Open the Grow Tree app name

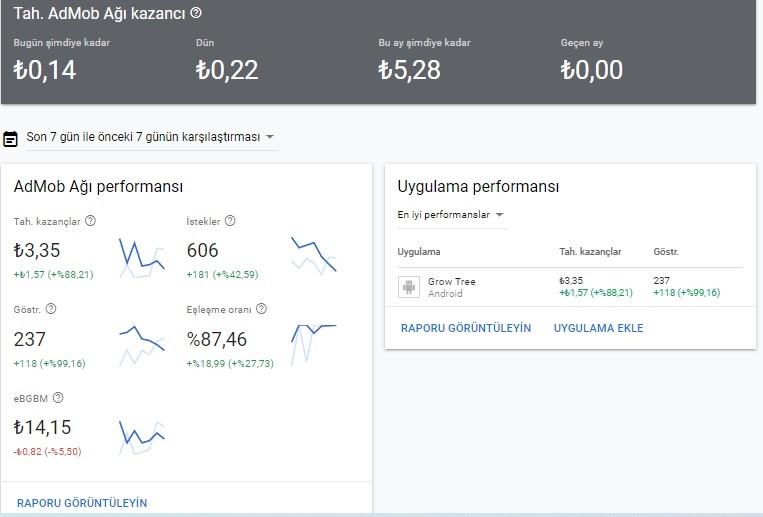coord(452,281)
